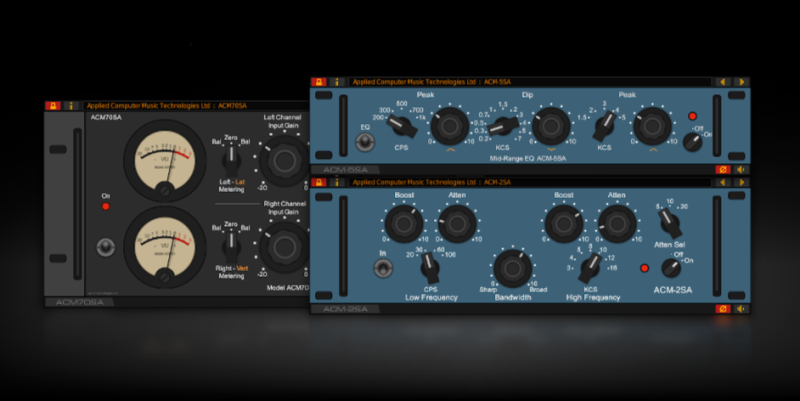This screenshot has height=401, width=800.
Task: Click the bypass icon on ACM-5SA
Action: click(722, 169)
